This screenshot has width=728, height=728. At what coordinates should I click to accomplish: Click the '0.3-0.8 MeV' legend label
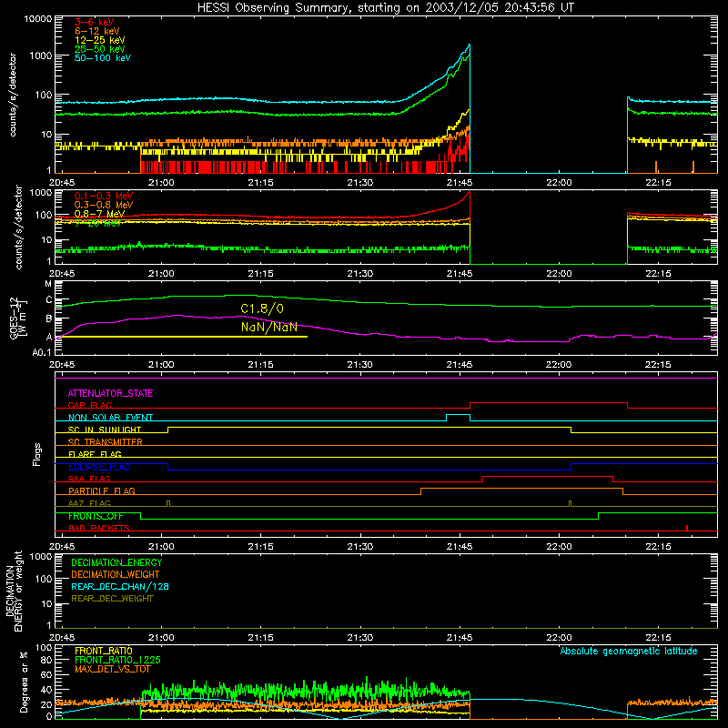(x=104, y=205)
